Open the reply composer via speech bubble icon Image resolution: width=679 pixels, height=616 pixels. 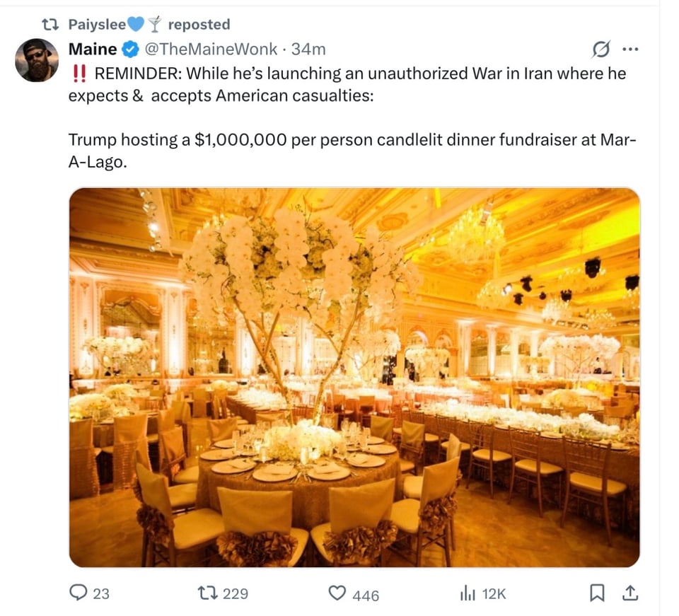(x=80, y=593)
